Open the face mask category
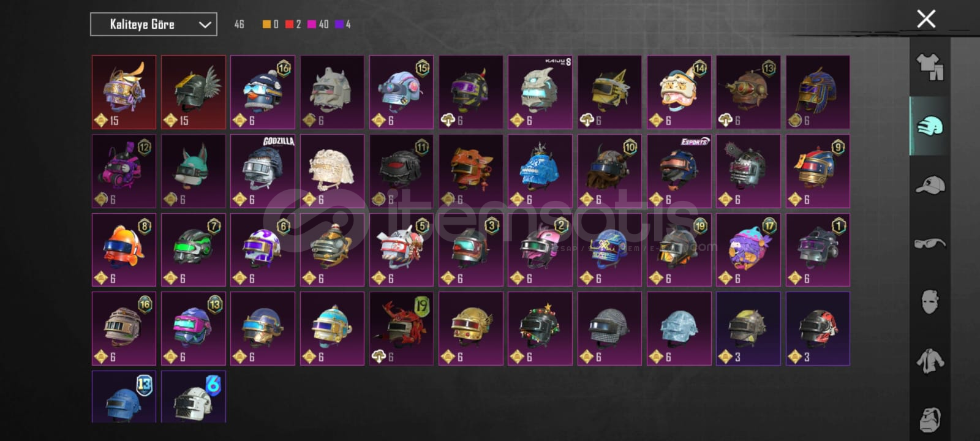980x441 pixels. point(930,301)
